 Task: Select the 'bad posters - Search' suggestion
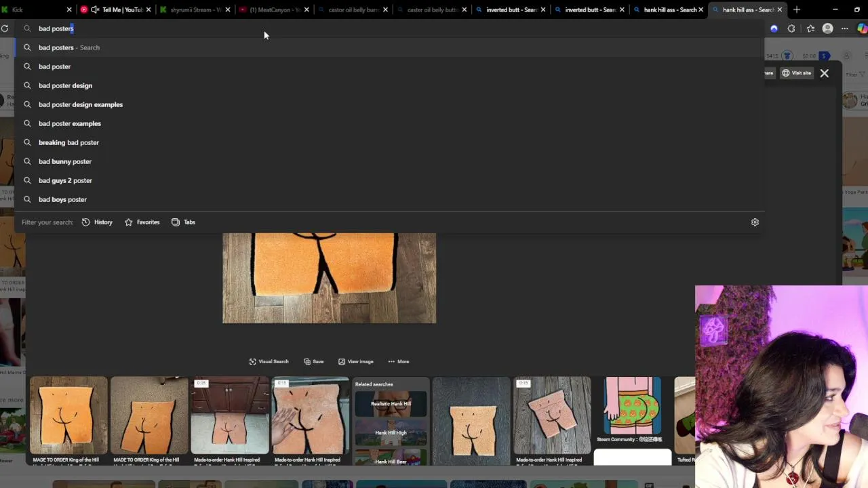[389, 47]
